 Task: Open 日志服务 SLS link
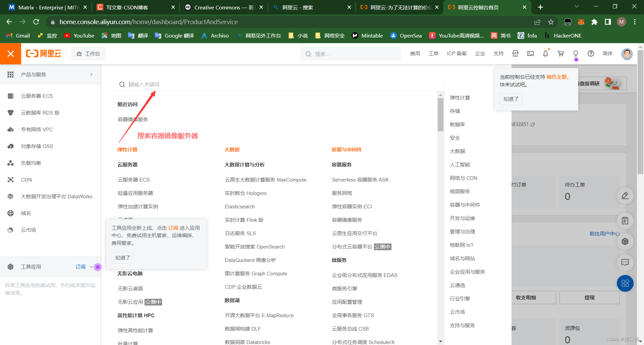tap(240, 233)
